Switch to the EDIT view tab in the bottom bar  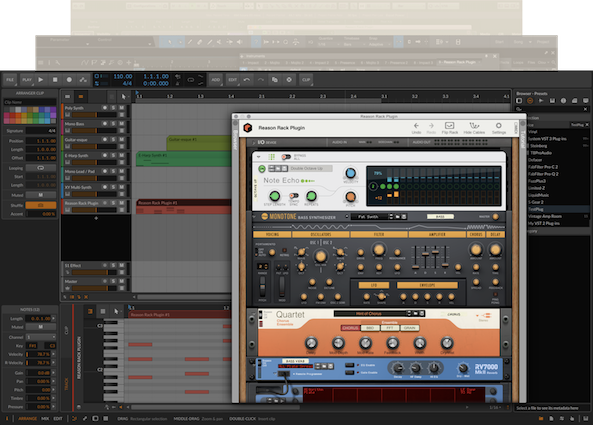pos(58,419)
